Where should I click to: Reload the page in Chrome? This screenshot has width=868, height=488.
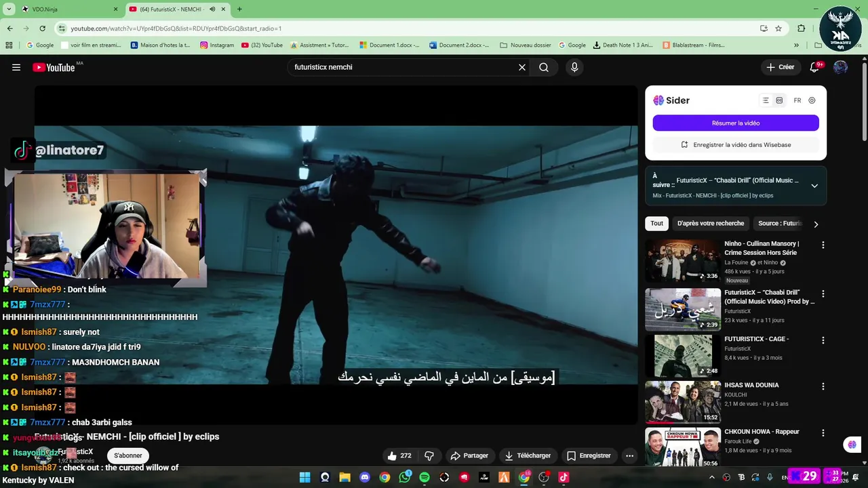tap(42, 28)
